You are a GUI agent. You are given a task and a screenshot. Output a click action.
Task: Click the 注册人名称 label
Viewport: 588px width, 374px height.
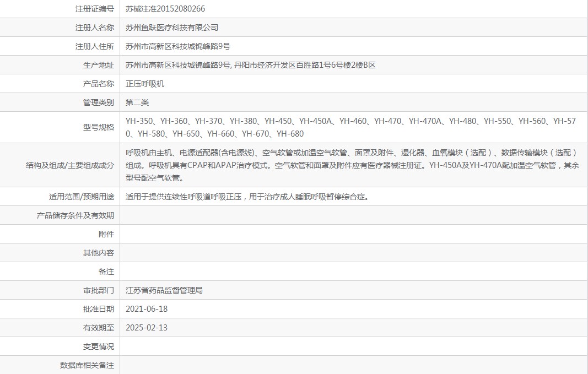tap(94, 28)
